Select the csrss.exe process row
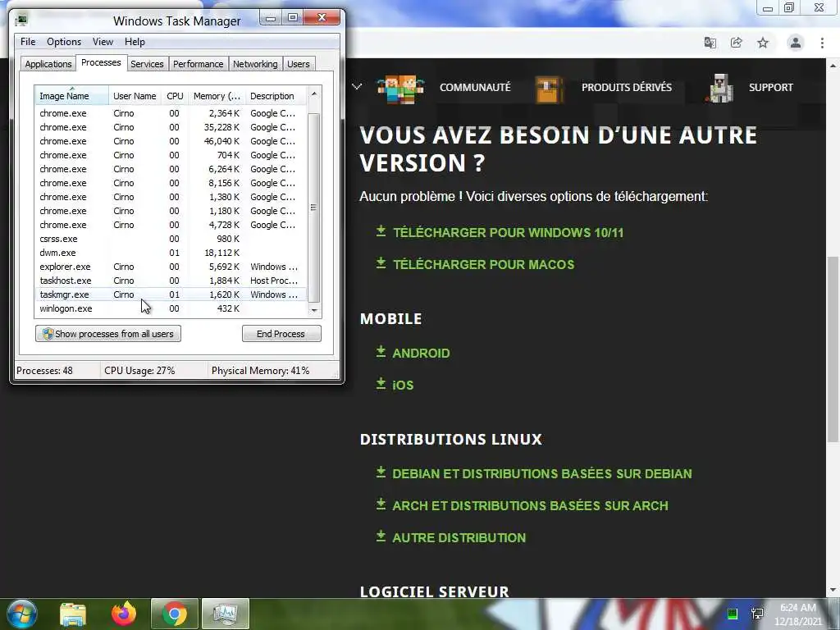This screenshot has height=630, width=840. pos(171,239)
